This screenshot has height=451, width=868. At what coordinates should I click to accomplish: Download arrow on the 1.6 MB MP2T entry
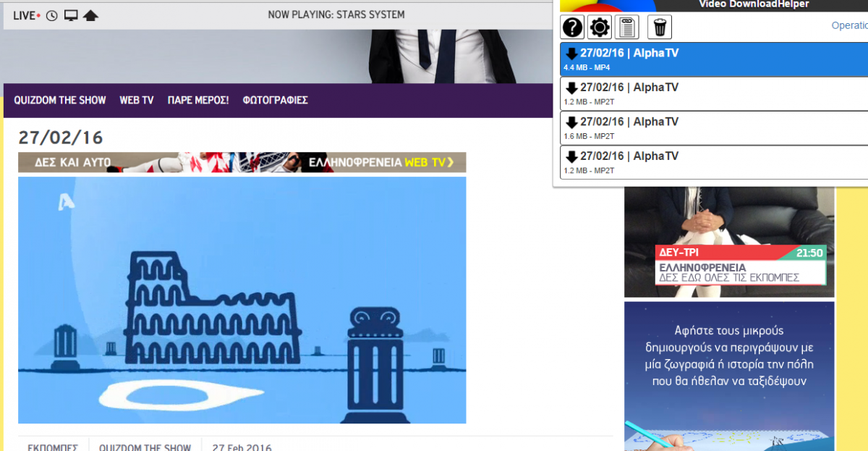(x=571, y=122)
